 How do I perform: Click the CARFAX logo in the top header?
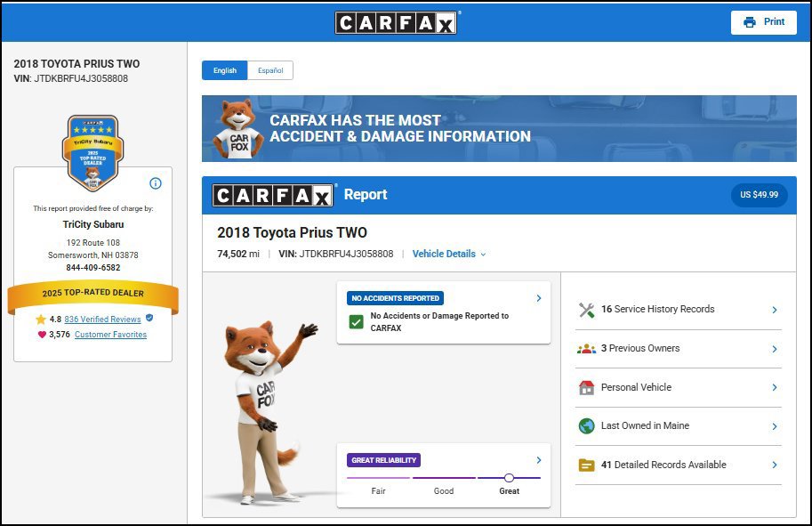(x=396, y=22)
